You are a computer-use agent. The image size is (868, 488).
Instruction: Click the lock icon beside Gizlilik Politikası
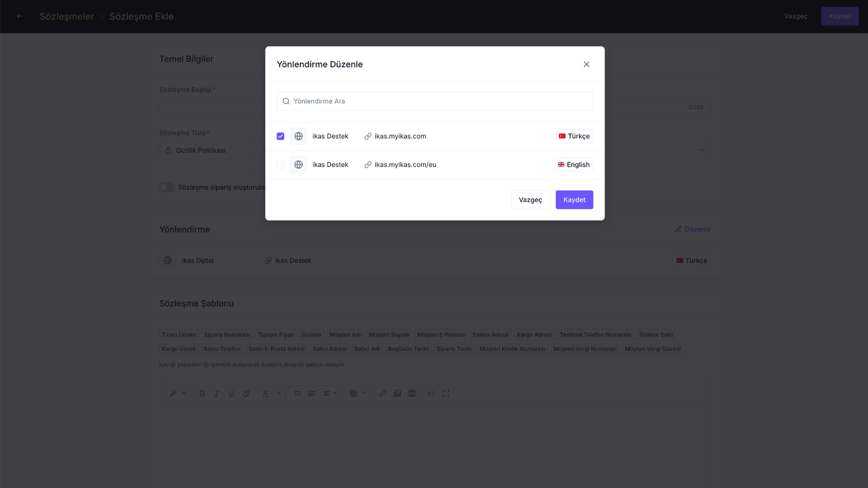coord(168,150)
